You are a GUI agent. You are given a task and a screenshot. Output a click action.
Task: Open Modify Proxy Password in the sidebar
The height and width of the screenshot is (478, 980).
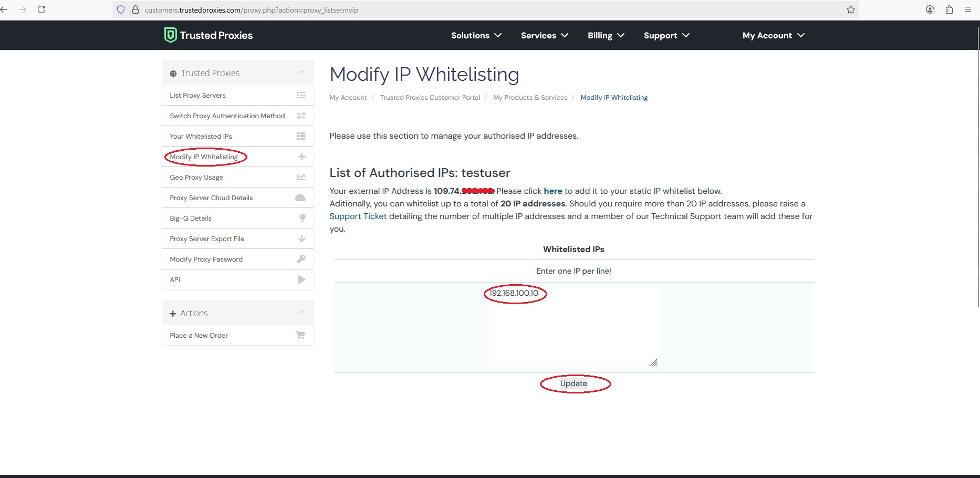coord(238,259)
